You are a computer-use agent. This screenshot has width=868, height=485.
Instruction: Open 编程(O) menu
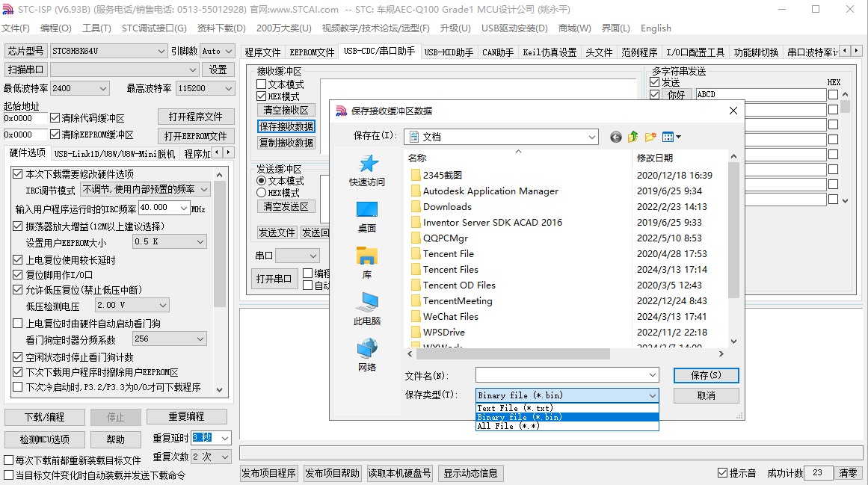pos(56,28)
